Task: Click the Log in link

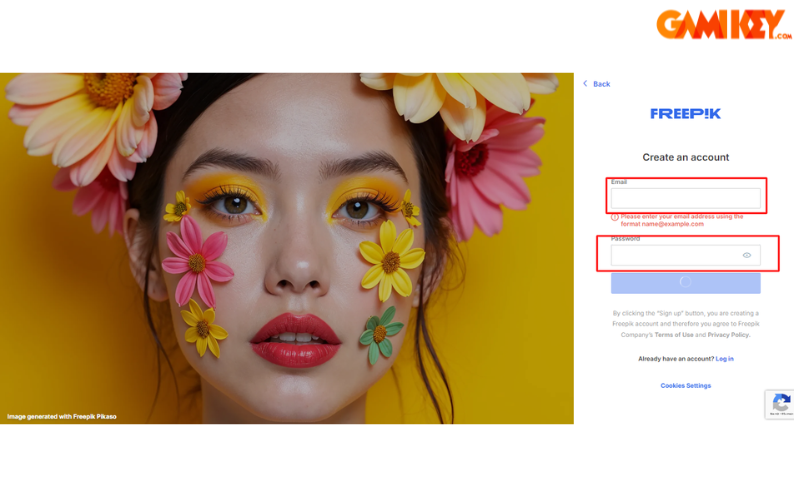Action: 724,359
